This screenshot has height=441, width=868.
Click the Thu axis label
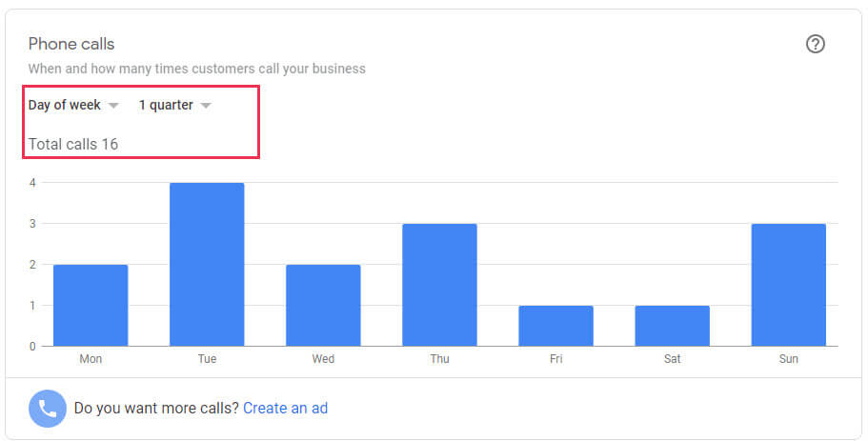point(439,359)
